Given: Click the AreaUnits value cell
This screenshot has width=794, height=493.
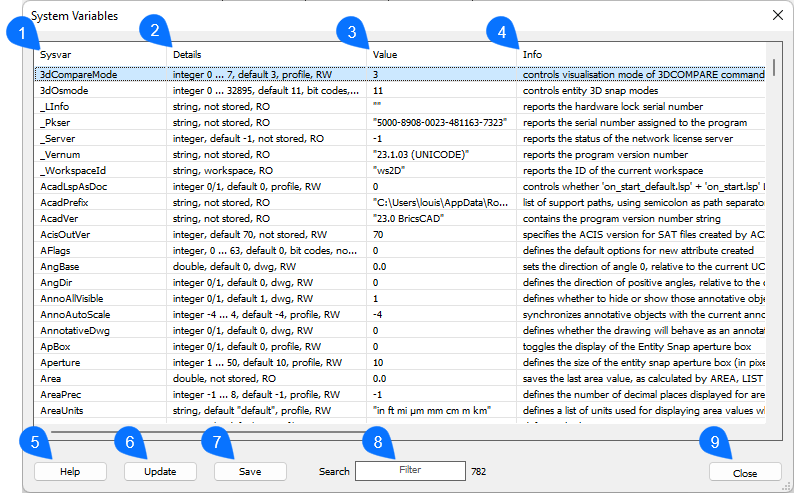Looking at the screenshot, I should [x=430, y=411].
